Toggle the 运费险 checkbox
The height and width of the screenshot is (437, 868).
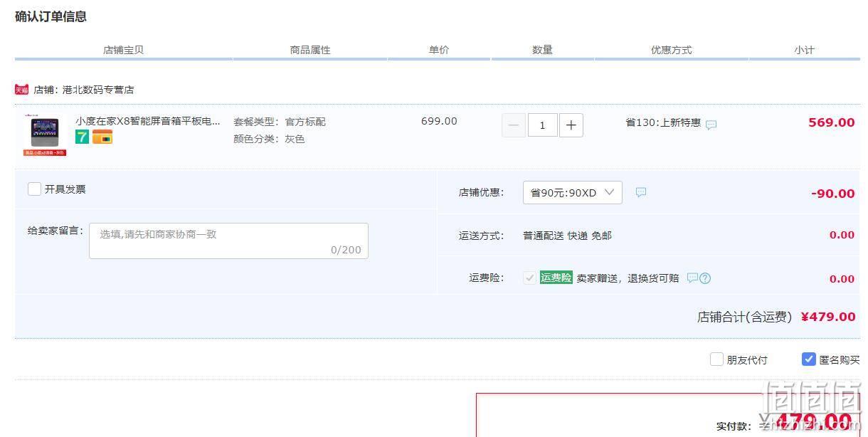529,278
